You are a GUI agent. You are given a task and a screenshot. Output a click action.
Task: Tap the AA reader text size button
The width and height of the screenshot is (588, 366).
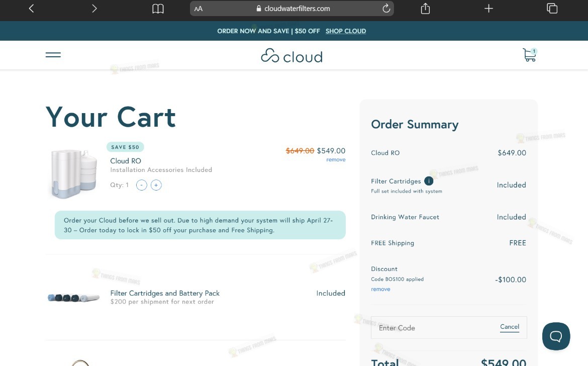(199, 9)
